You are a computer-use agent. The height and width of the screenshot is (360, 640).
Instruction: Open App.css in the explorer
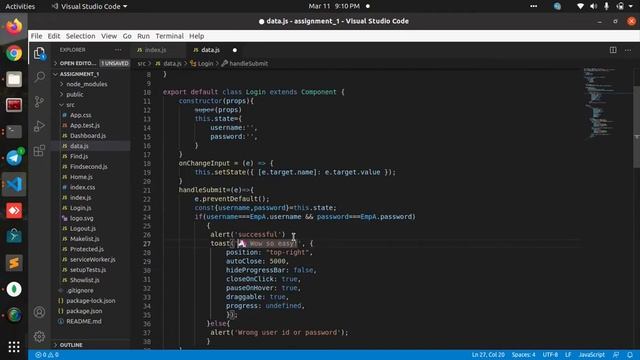click(x=80, y=115)
